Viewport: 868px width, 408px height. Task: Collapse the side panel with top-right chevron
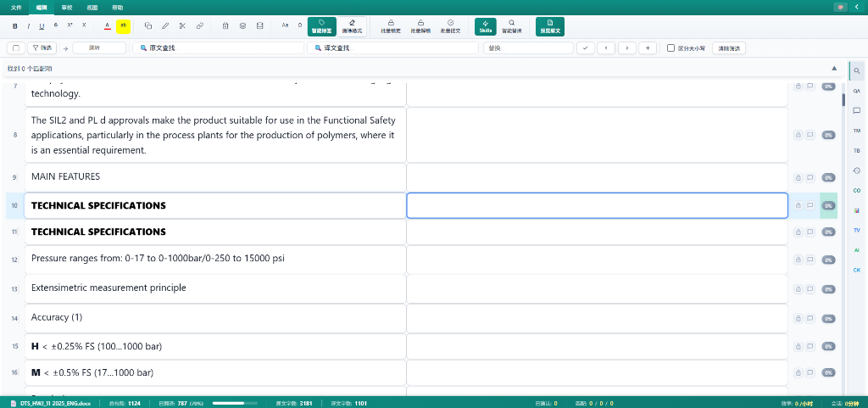[857, 7]
